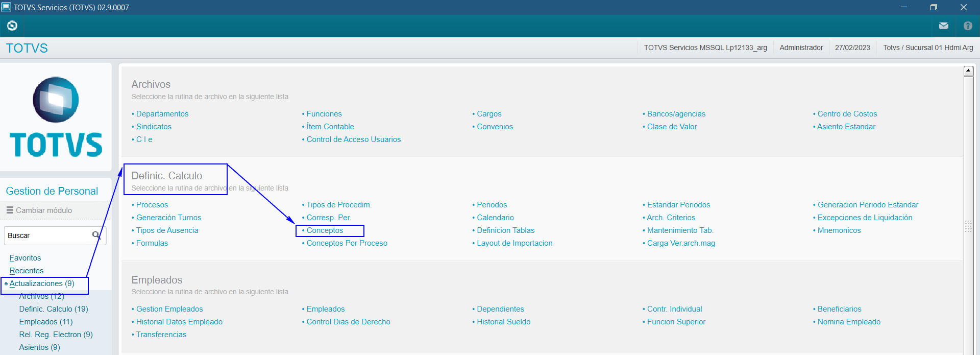Open the Dependientes link

click(500, 309)
